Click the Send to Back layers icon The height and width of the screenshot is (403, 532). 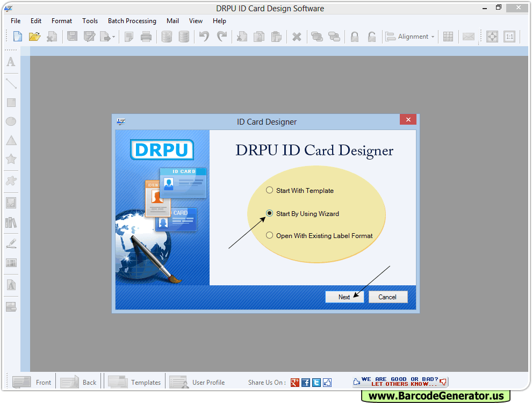coord(334,37)
